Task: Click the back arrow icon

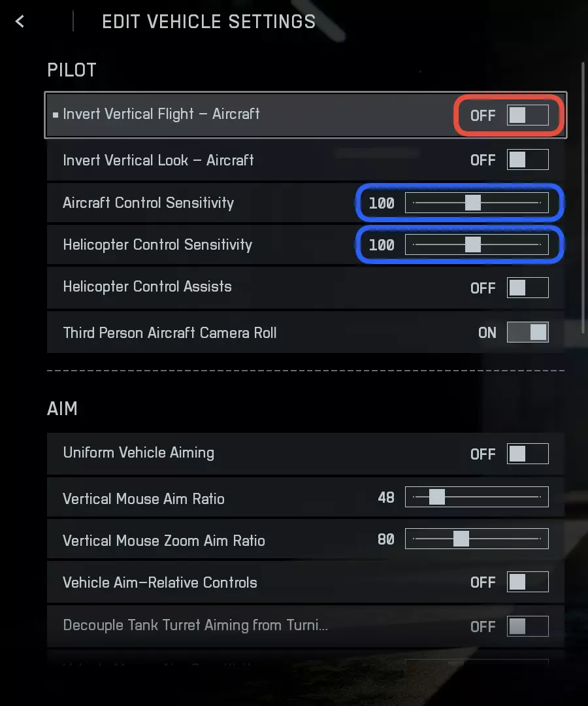Action: pos(20,22)
